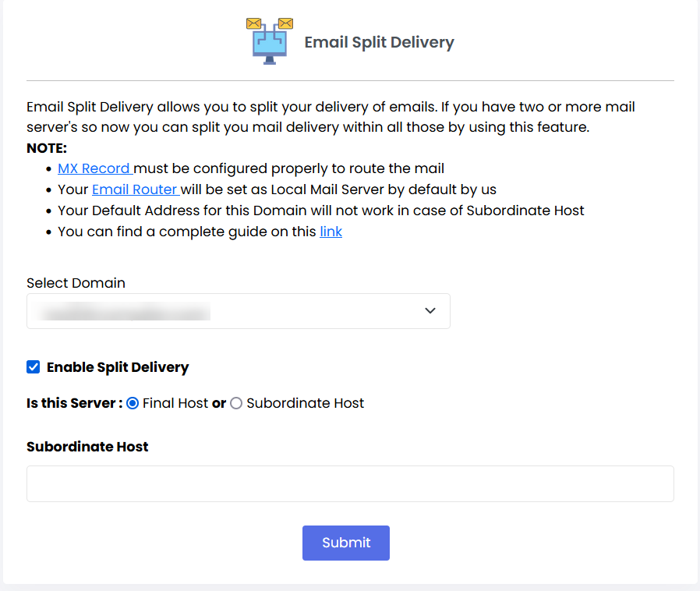Select the Subordinate Host radio button

click(236, 403)
